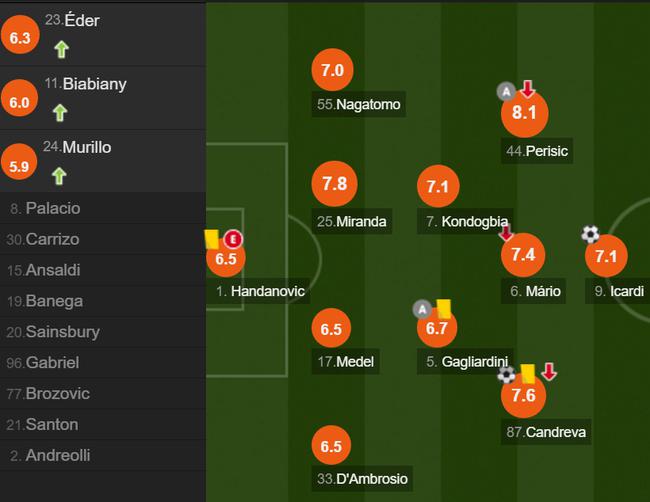Select Miranda's 7.8 rating circle
This screenshot has width=650, height=502.
[334, 184]
